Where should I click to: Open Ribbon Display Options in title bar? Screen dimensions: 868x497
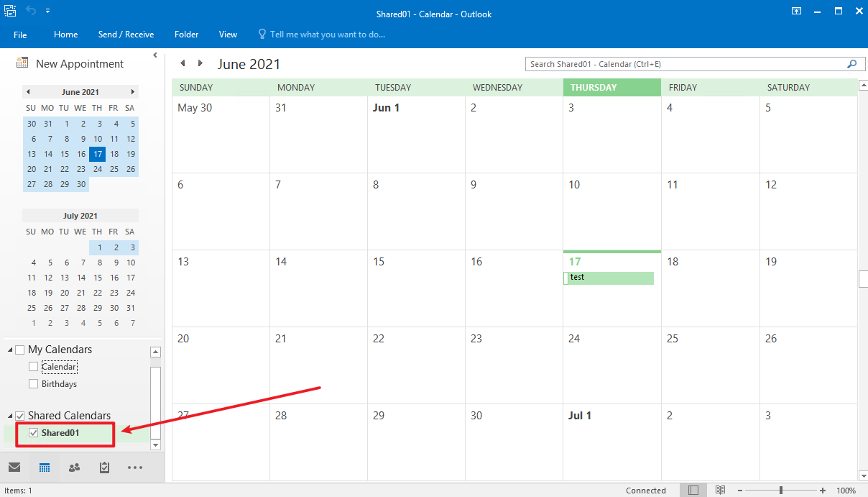(796, 11)
